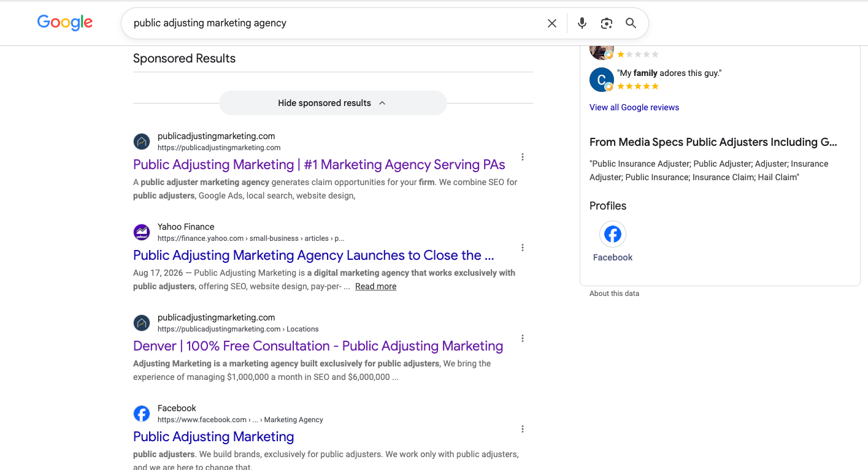Click the Yahoo Finance favicon

[x=142, y=232]
